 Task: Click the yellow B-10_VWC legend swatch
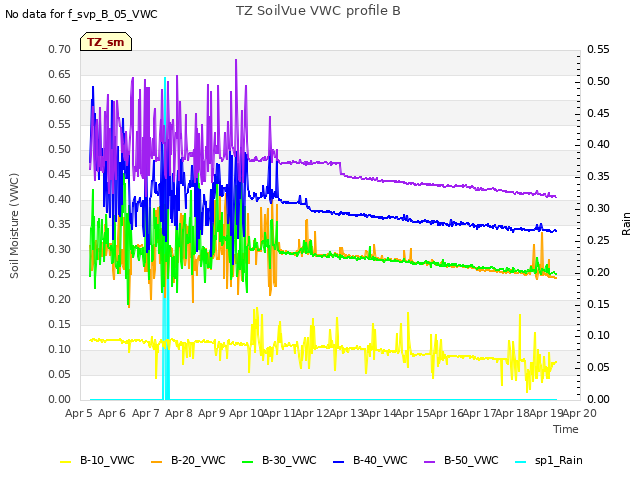[x=66, y=461]
